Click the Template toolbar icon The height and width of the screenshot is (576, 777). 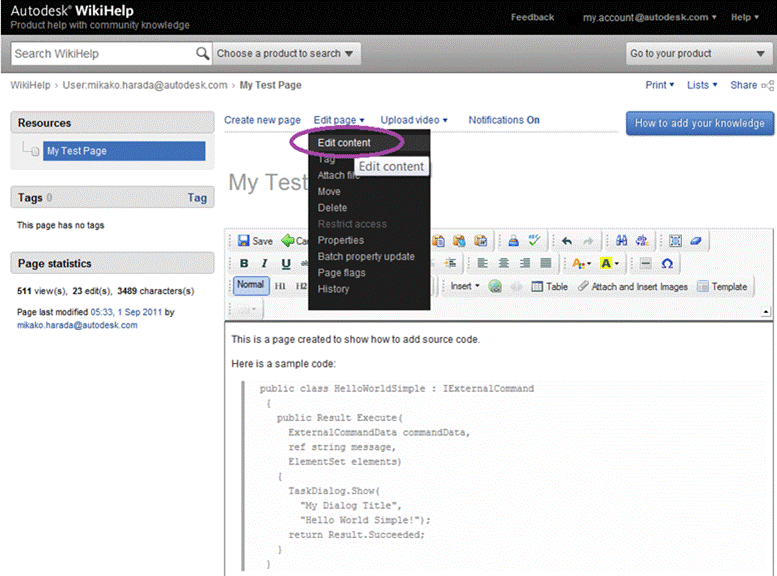tap(722, 287)
